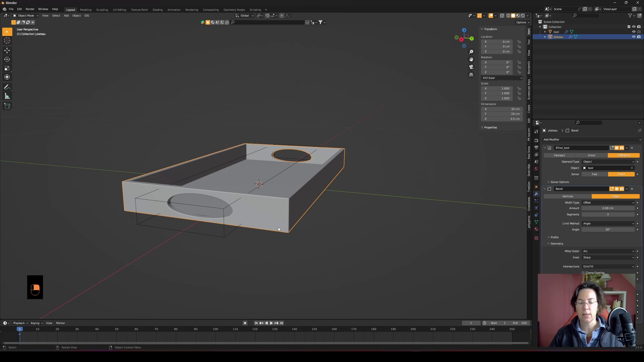Click the bevel Segments value field
644x362 pixels.
608,215
